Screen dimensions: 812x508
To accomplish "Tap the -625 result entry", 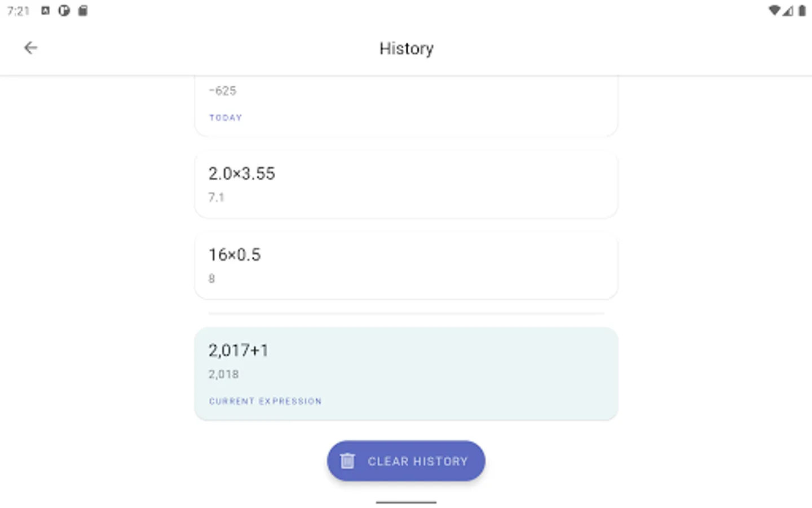I will pyautogui.click(x=223, y=91).
